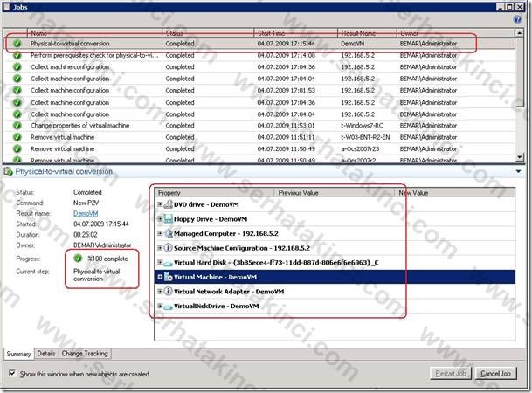This screenshot has width=532, height=393.
Task: Sort jobs by Owner column header
Action: [456, 33]
